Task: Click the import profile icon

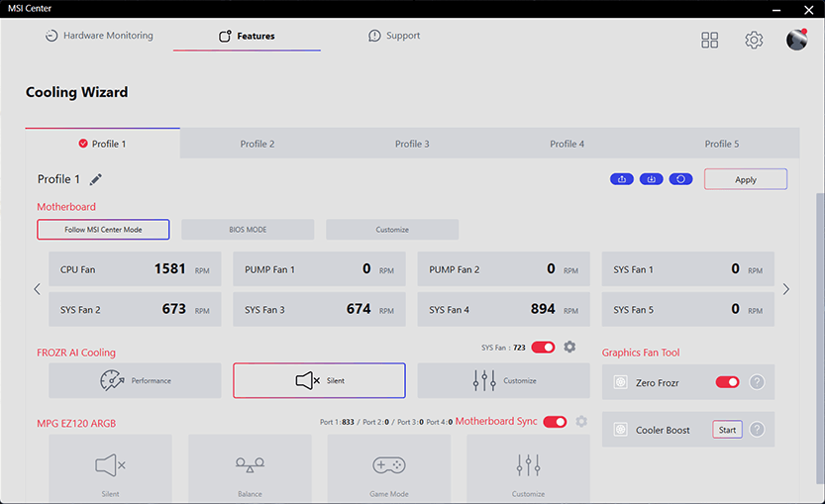Action: pos(651,179)
